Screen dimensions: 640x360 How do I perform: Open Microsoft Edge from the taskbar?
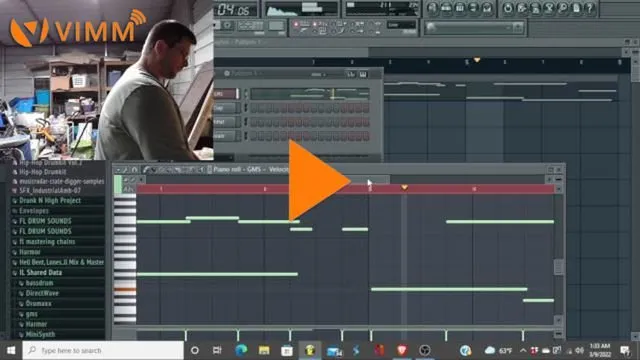coord(241,351)
